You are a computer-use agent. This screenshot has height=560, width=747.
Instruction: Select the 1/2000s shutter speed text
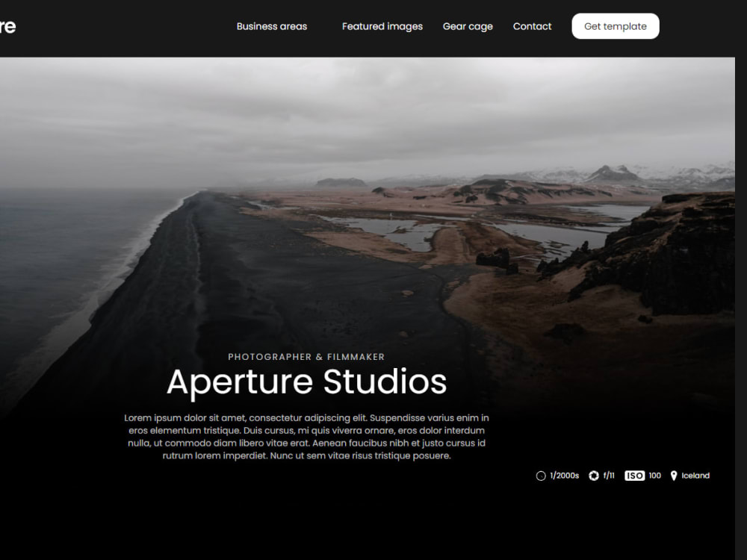coord(564,476)
